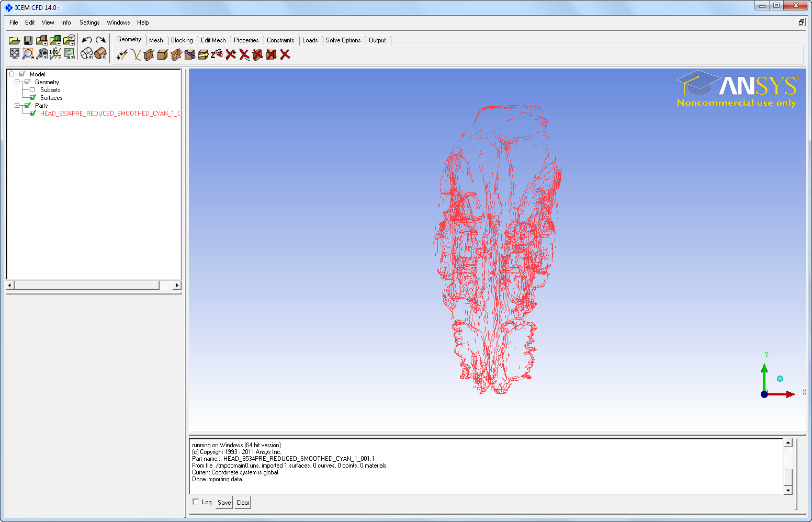This screenshot has height=522, width=812.
Task: Click the Fit Window icon
Action: tap(15, 53)
